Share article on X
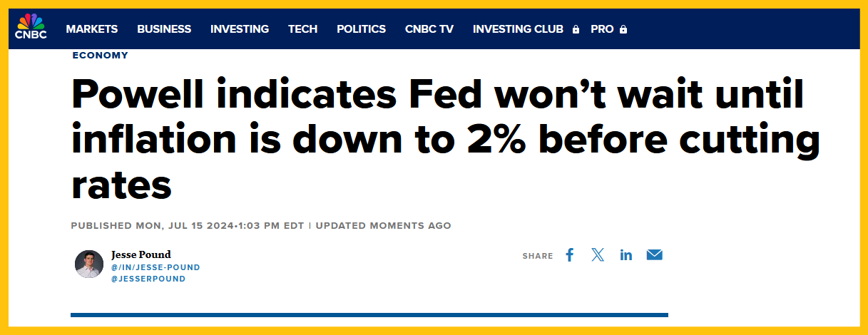Viewport: 868px width, 335px height. [x=598, y=255]
